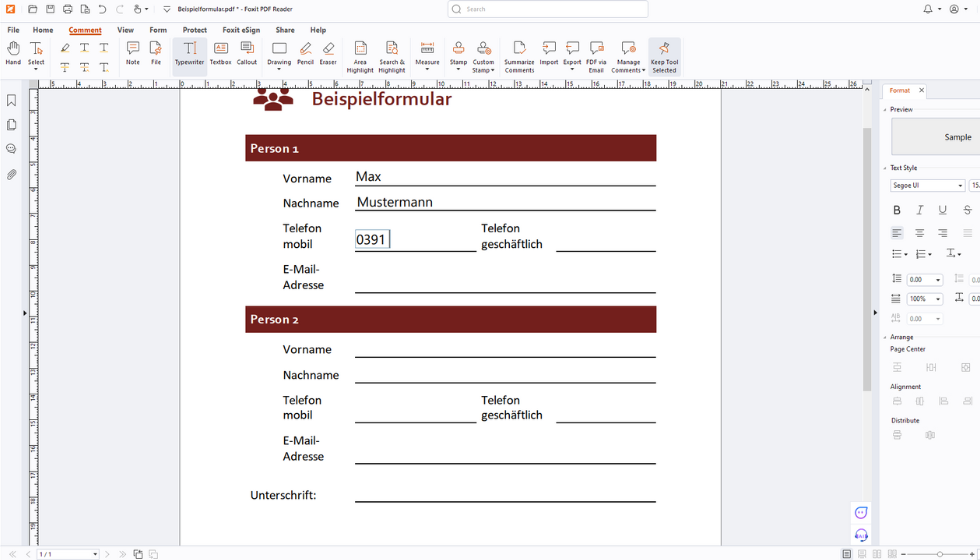Click into the Search box
The width and height of the screenshot is (980, 560).
pos(548,9)
